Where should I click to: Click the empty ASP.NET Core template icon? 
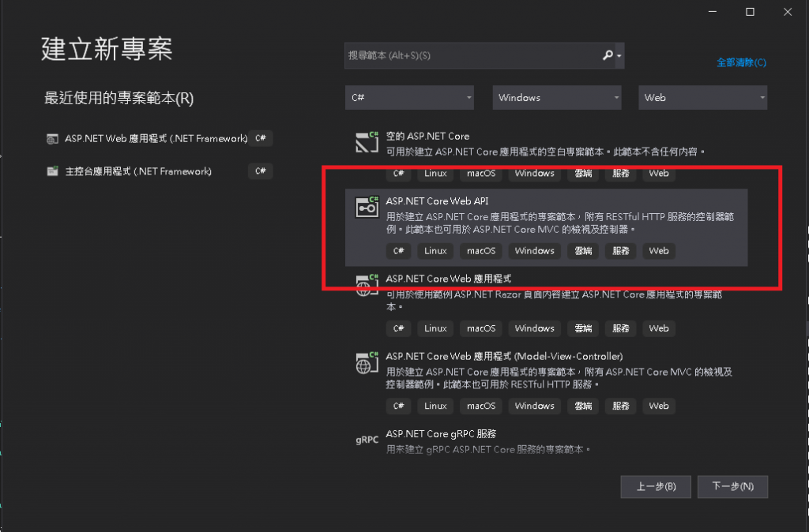coord(367,142)
